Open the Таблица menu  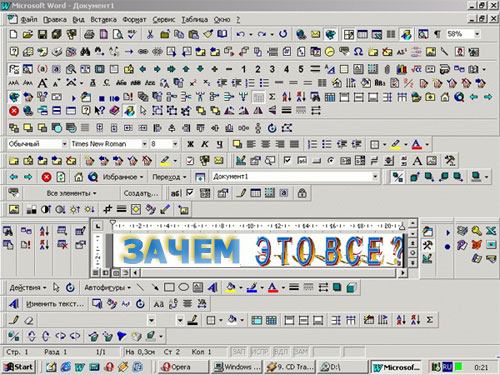click(195, 20)
